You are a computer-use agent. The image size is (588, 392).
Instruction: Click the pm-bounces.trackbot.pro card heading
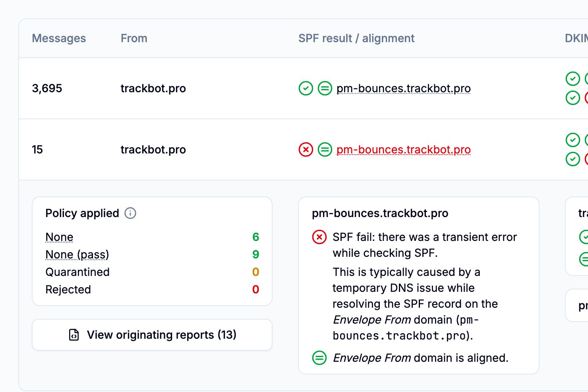click(380, 213)
